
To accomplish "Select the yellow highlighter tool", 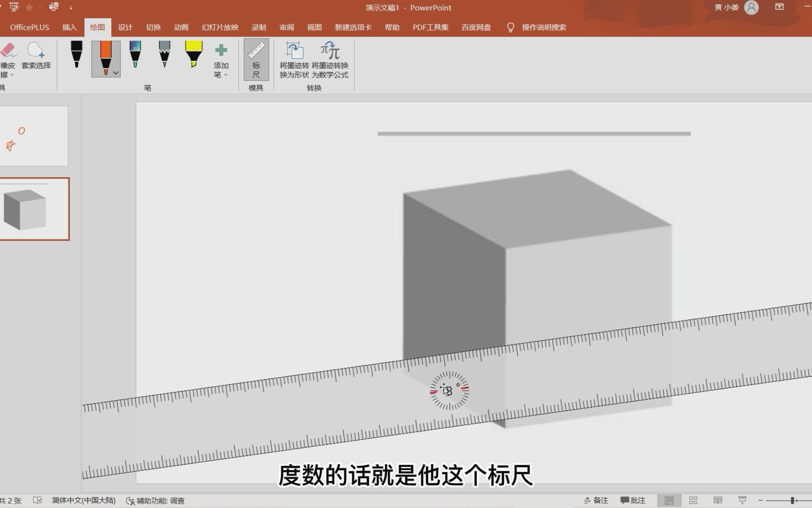I will click(194, 55).
